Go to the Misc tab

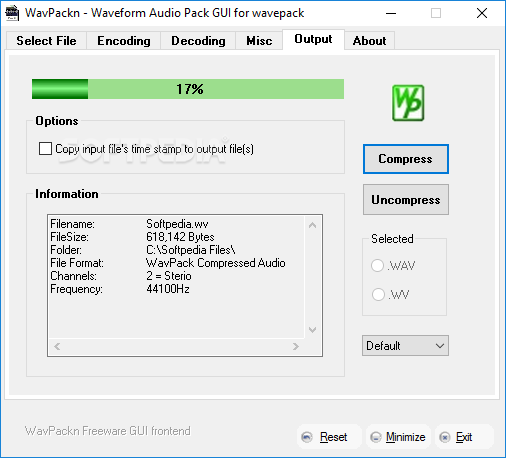pos(259,41)
